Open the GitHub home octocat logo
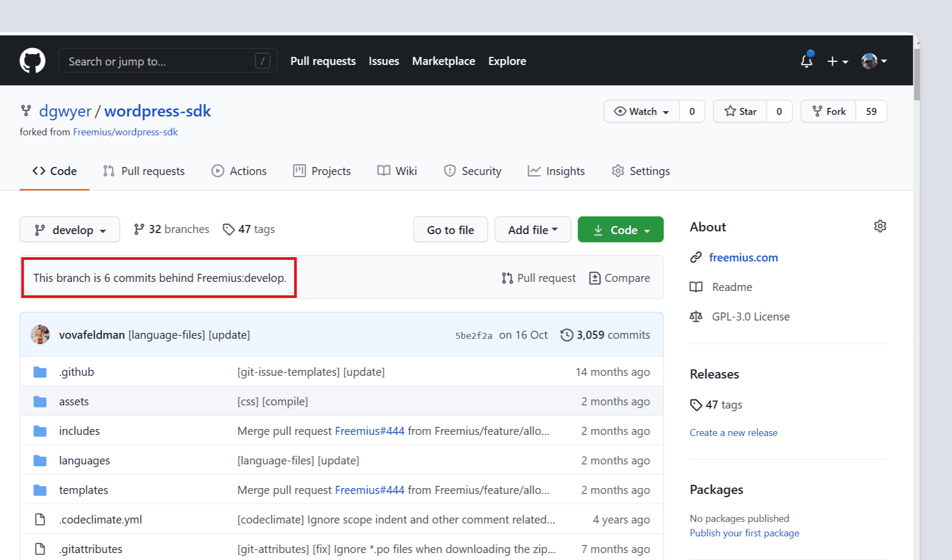The width and height of the screenshot is (952, 560). click(32, 60)
